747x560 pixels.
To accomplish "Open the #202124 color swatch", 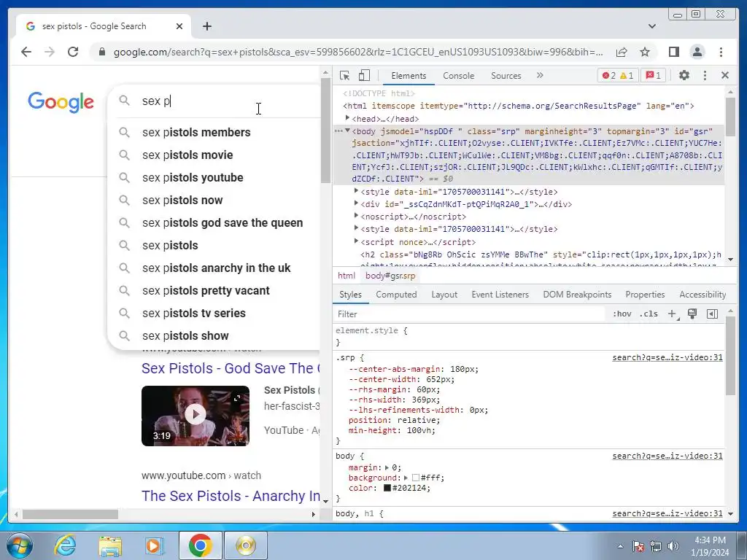I will tap(387, 488).
